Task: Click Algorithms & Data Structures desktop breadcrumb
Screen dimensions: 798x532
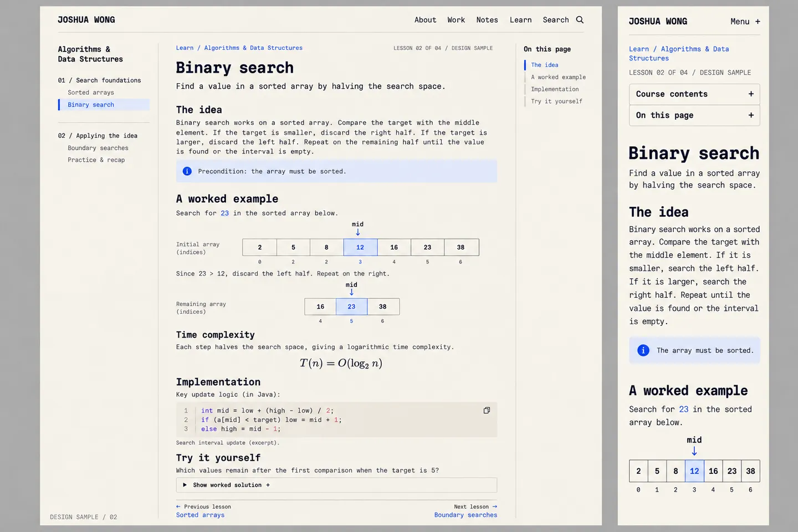Action: tap(253, 48)
